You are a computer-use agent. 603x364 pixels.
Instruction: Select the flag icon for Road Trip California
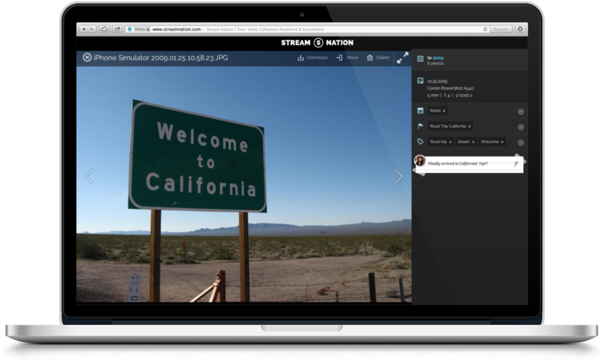(x=420, y=126)
